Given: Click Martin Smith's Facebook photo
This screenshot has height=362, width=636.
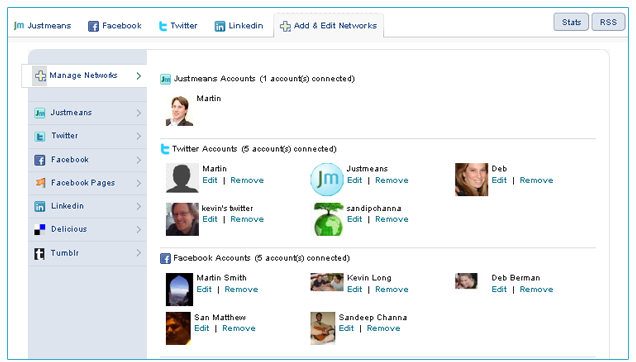Looking at the screenshot, I should (x=179, y=289).
